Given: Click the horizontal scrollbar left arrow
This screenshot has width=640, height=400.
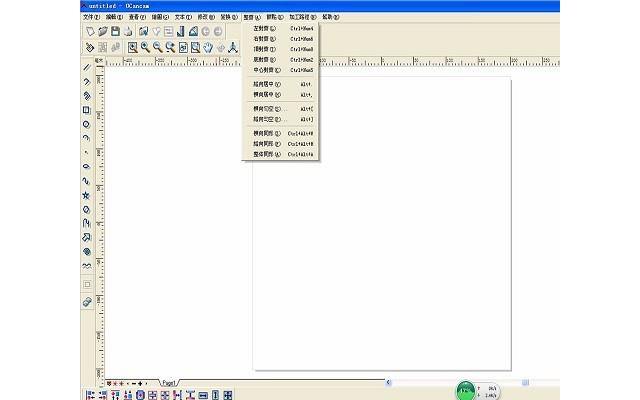Looking at the screenshot, I should pos(389,382).
